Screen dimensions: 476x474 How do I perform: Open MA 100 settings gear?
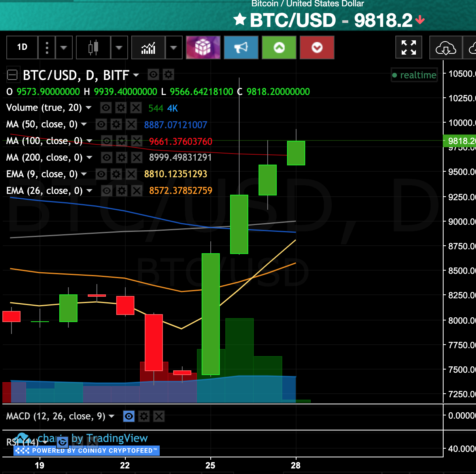pos(121,141)
